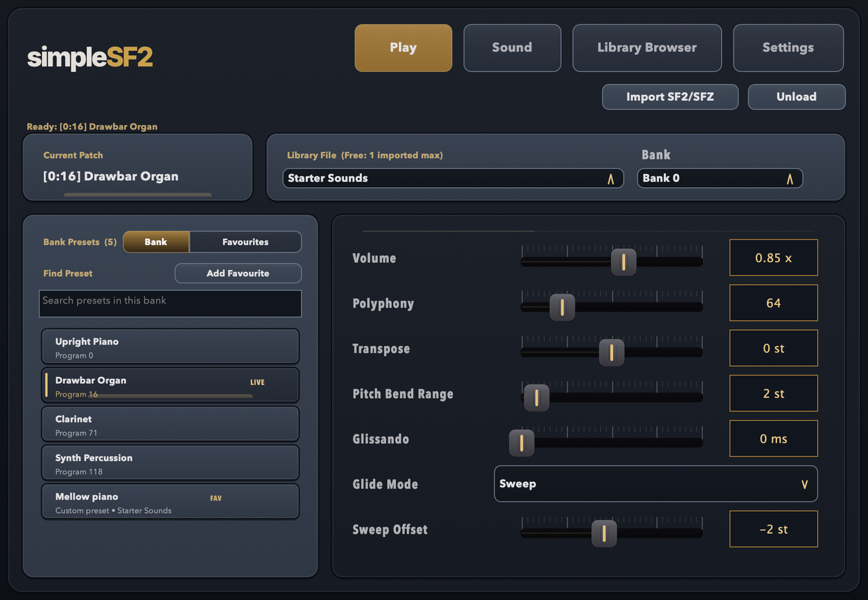Click the Volume slider handle

tap(624, 262)
